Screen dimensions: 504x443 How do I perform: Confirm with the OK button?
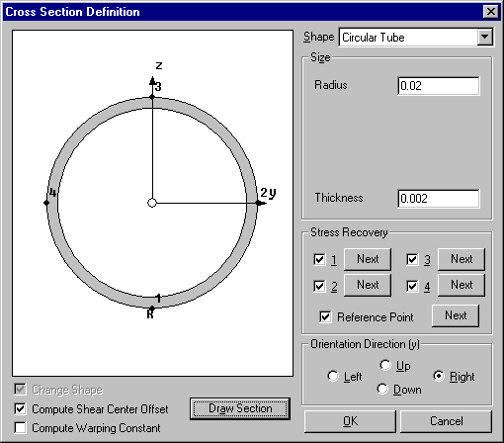point(350,421)
